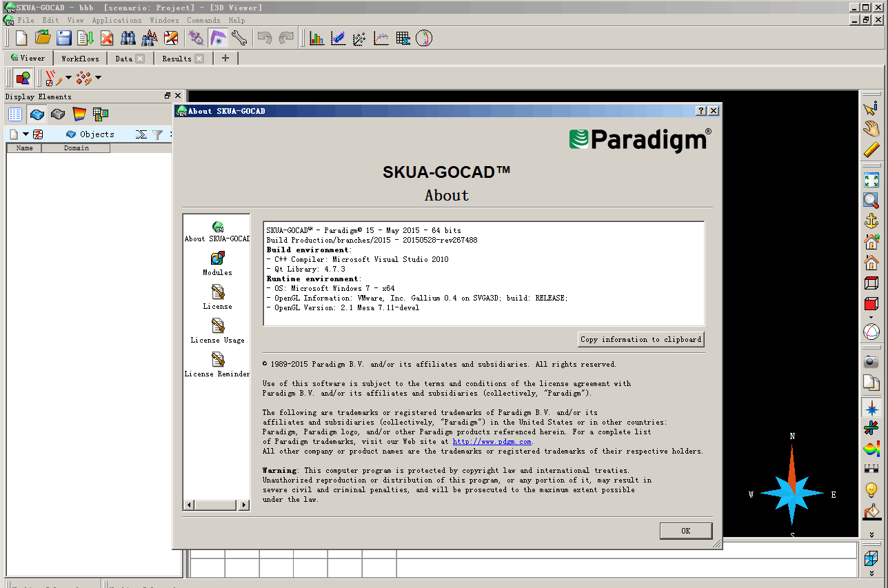Open the Objects category selector
Image resolution: width=888 pixels, height=588 pixels.
point(90,134)
